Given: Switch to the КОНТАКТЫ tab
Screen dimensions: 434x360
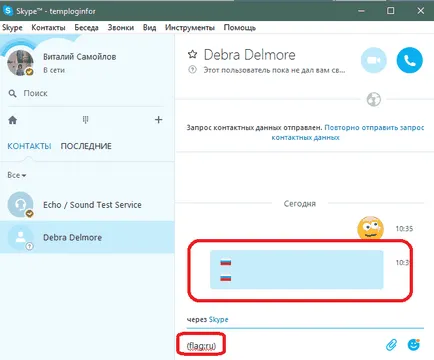Looking at the screenshot, I should coord(29,146).
